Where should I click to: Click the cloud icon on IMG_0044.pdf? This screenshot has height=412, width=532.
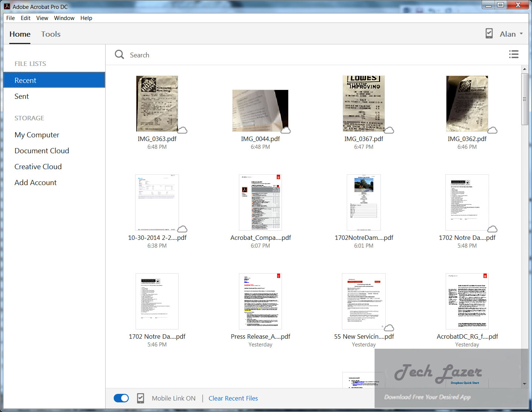coord(286,130)
